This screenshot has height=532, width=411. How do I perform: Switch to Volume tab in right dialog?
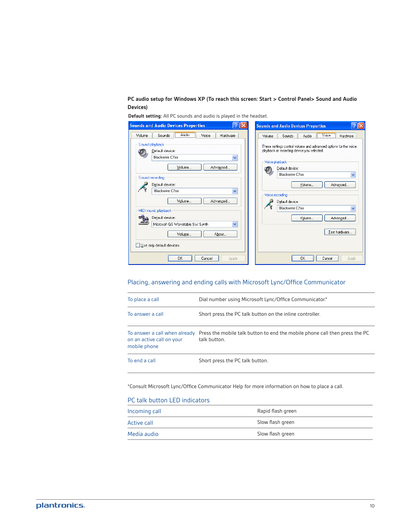(268, 136)
